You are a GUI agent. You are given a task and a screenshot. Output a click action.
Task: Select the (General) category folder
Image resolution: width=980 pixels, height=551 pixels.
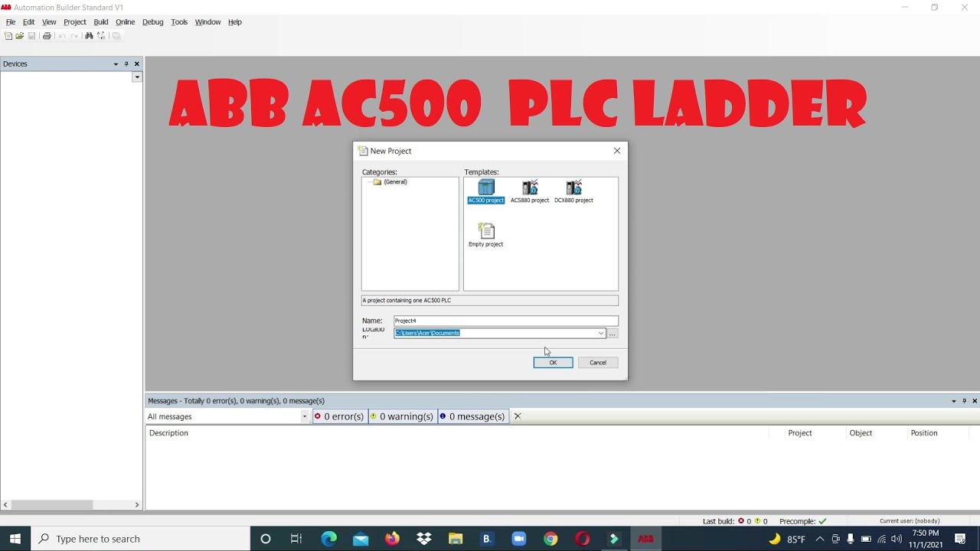pos(390,182)
